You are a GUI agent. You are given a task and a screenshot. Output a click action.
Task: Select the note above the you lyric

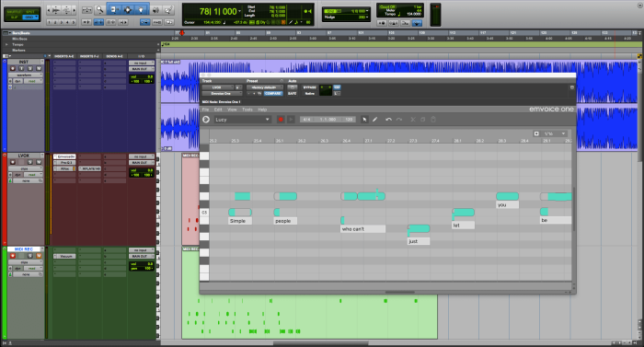507,196
